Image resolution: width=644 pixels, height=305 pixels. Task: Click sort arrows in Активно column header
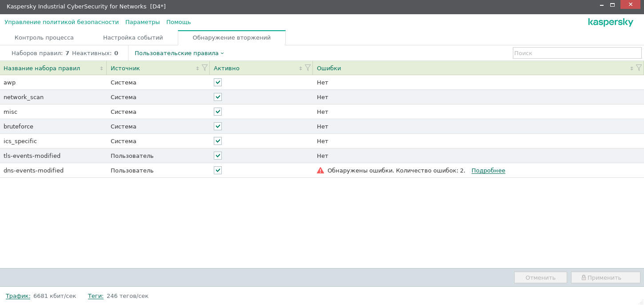(301, 68)
